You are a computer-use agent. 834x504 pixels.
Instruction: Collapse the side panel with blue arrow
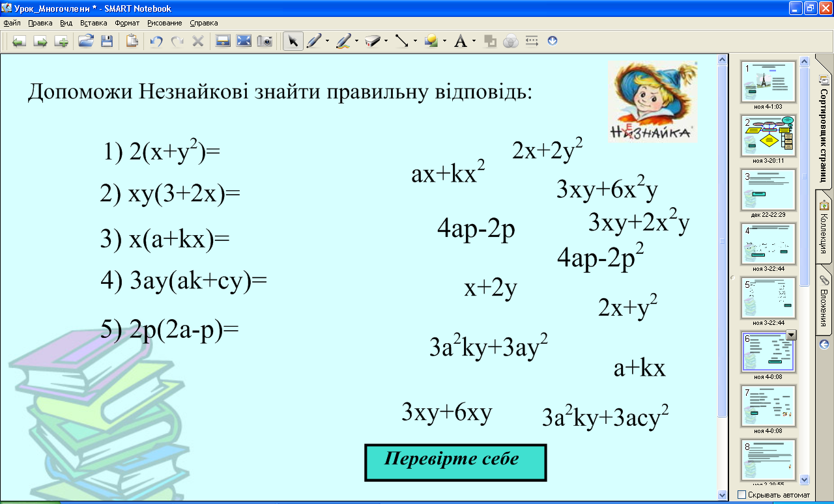[824, 344]
